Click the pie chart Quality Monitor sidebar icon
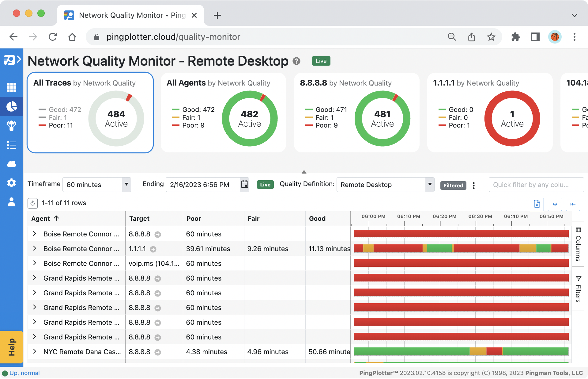Image resolution: width=588 pixels, height=379 pixels. [x=11, y=106]
